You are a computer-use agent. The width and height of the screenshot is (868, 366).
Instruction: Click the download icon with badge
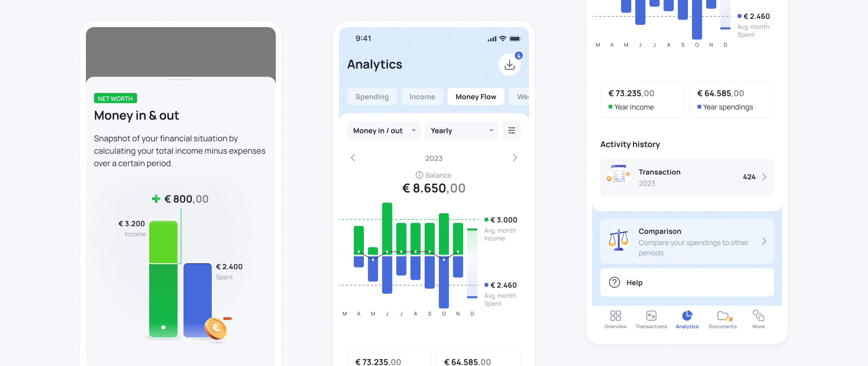(509, 65)
